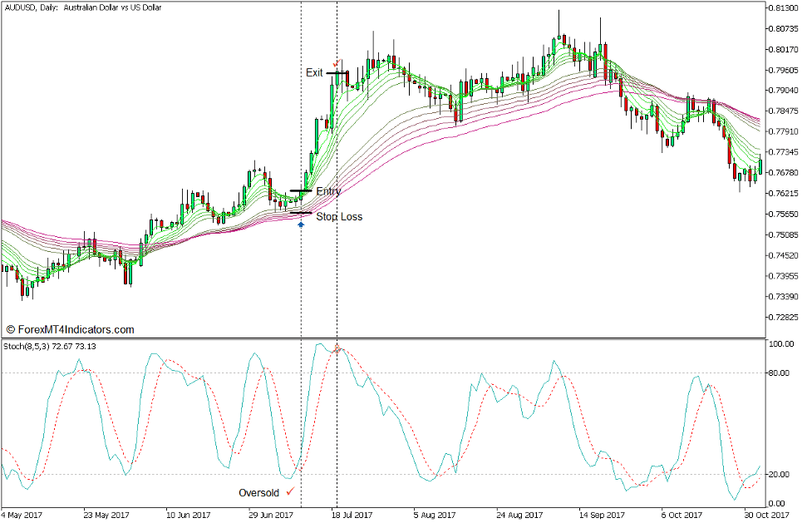This screenshot has height=523, width=812.
Task: Select the Entry label text
Action: coord(328,191)
